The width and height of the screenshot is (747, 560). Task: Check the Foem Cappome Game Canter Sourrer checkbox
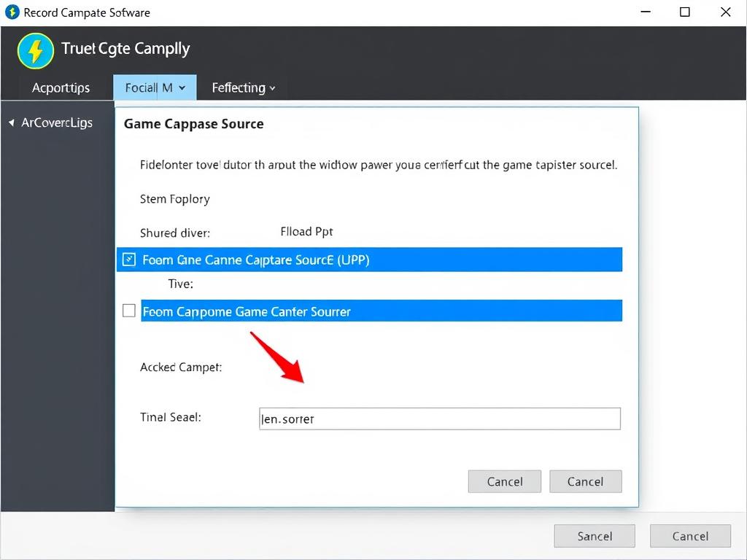coord(129,311)
